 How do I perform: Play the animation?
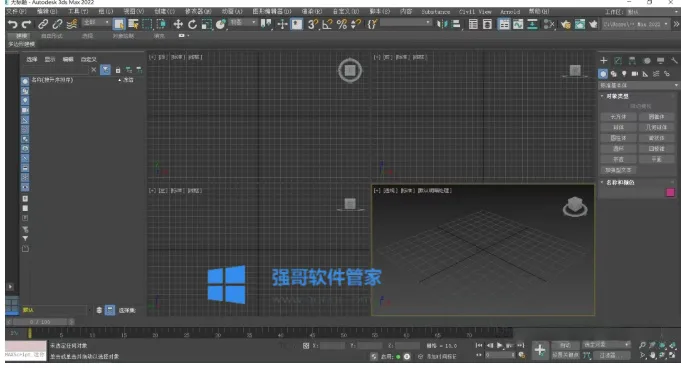pyautogui.click(x=499, y=346)
